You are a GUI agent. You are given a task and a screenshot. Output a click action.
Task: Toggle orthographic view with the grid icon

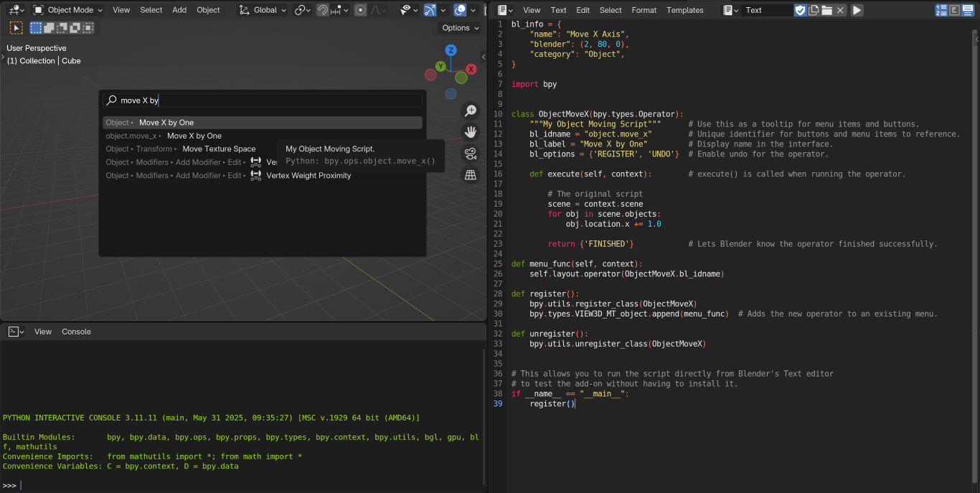(470, 174)
